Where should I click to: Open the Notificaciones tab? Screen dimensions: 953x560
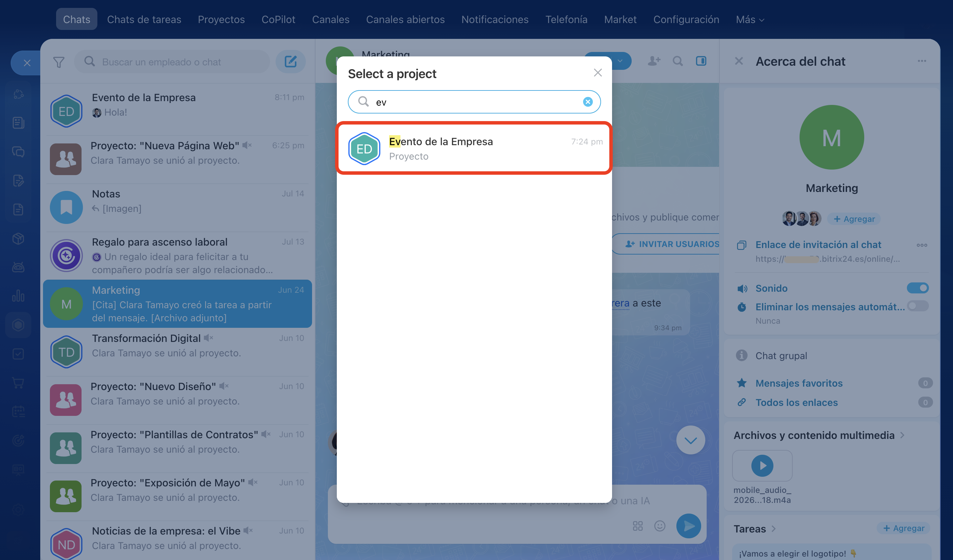coord(495,19)
